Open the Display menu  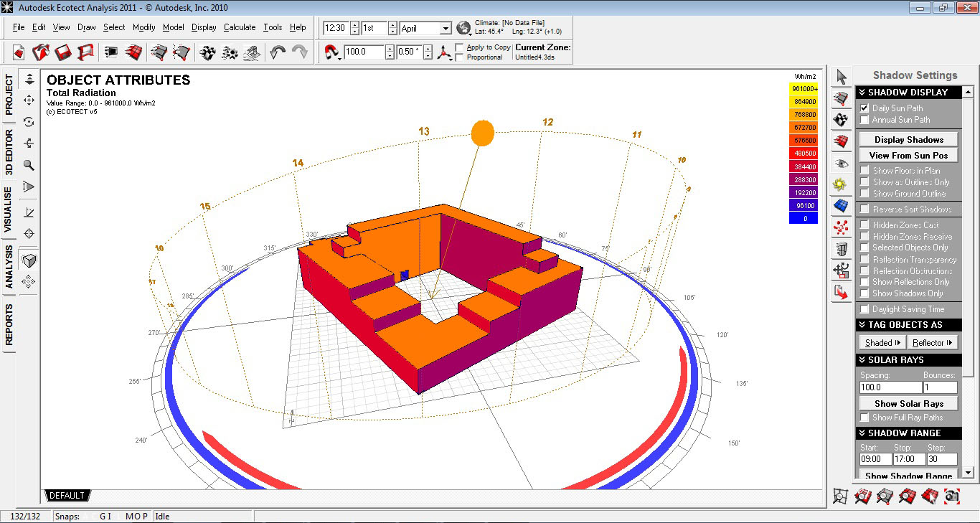pos(204,27)
